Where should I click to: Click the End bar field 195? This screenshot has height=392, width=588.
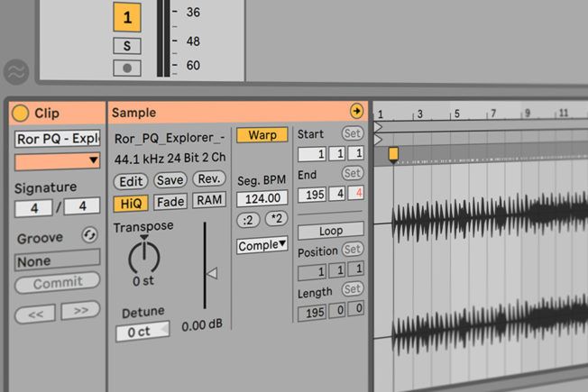coord(312,195)
